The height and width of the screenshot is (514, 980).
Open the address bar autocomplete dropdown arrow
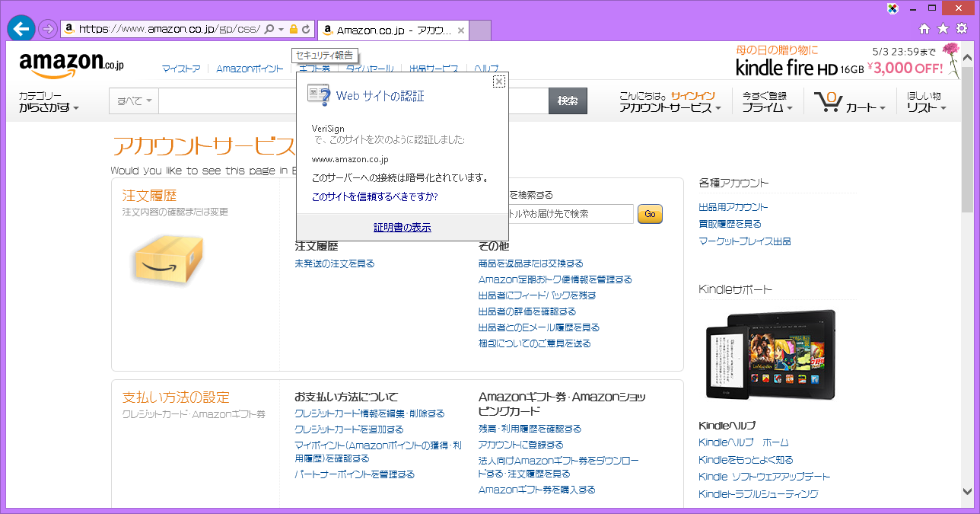point(281,30)
